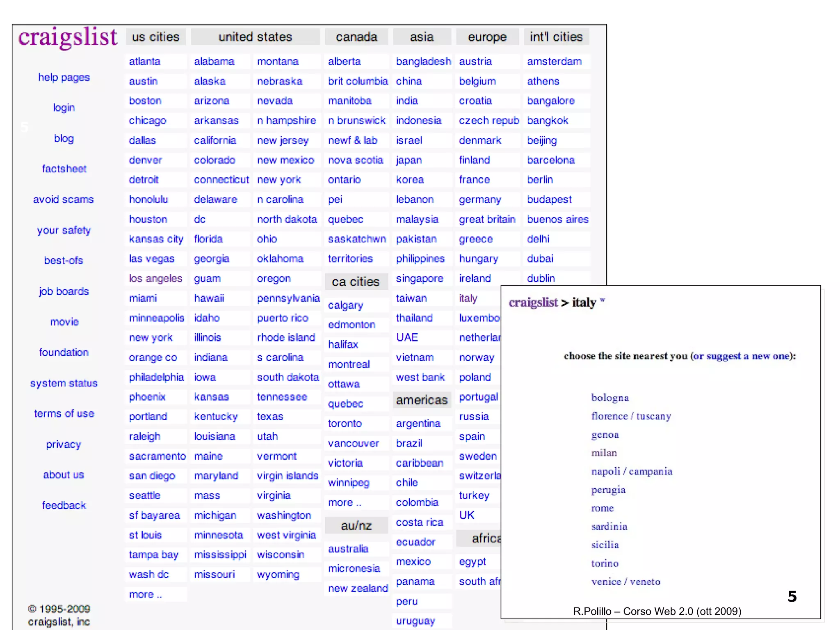Screen dimensions: 840x630
Task: Choose rome site
Action: 602,508
